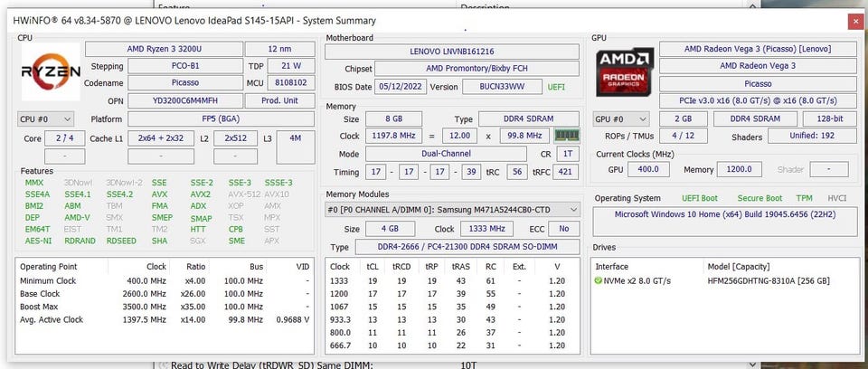Open the GPU #0 selector dropdown
The width and height of the screenshot is (868, 369).
tap(620, 118)
